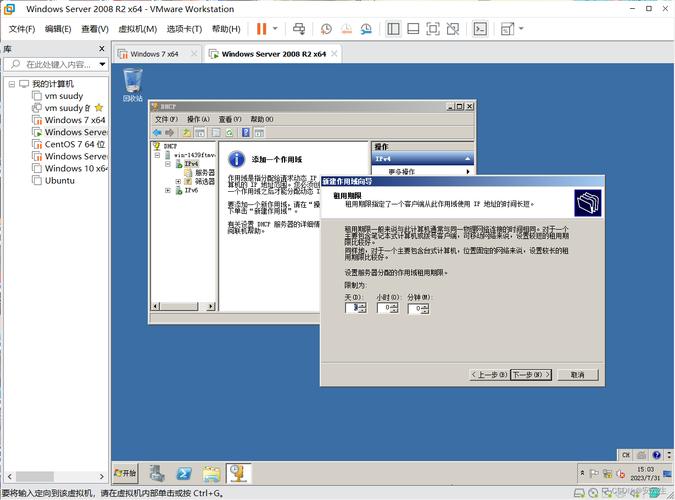Collapse the 我的计算机 tree node
Image resolution: width=675 pixels, height=500 pixels.
(12, 84)
